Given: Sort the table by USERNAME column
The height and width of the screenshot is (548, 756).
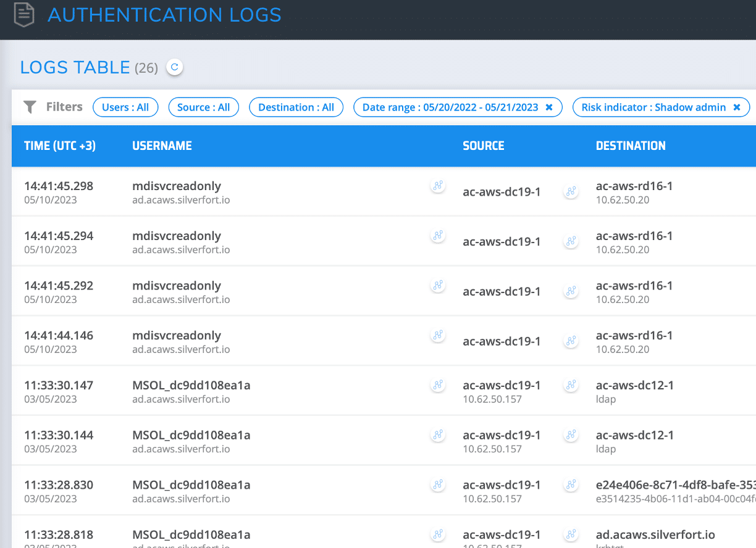Looking at the screenshot, I should click(162, 146).
